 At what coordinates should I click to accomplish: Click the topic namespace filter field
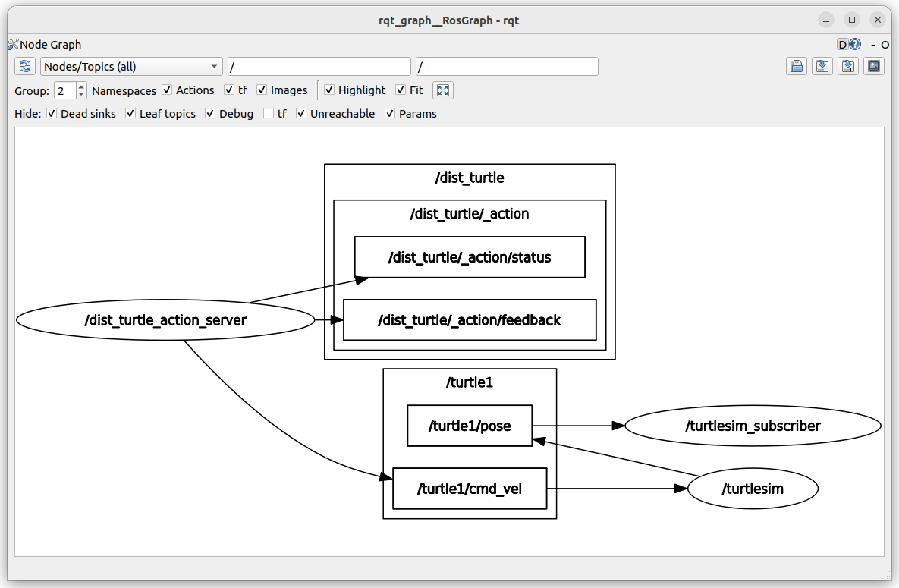pyautogui.click(x=507, y=67)
